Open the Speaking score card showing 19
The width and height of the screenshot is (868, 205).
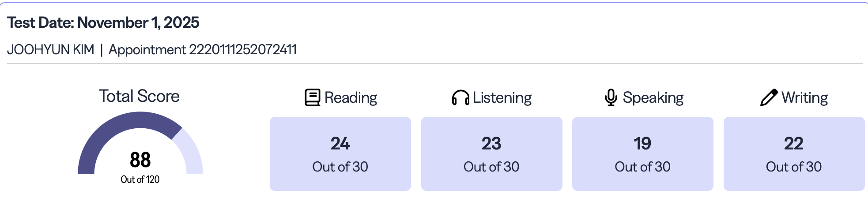click(642, 154)
